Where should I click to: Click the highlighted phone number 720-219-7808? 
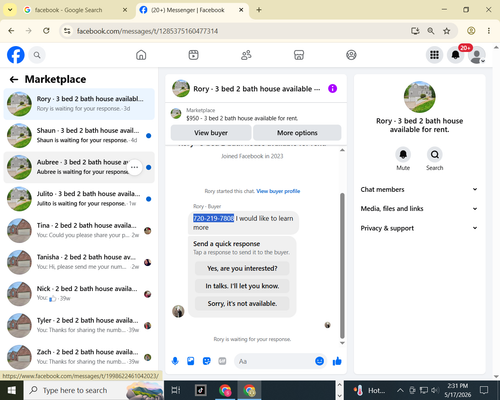pyautogui.click(x=213, y=218)
